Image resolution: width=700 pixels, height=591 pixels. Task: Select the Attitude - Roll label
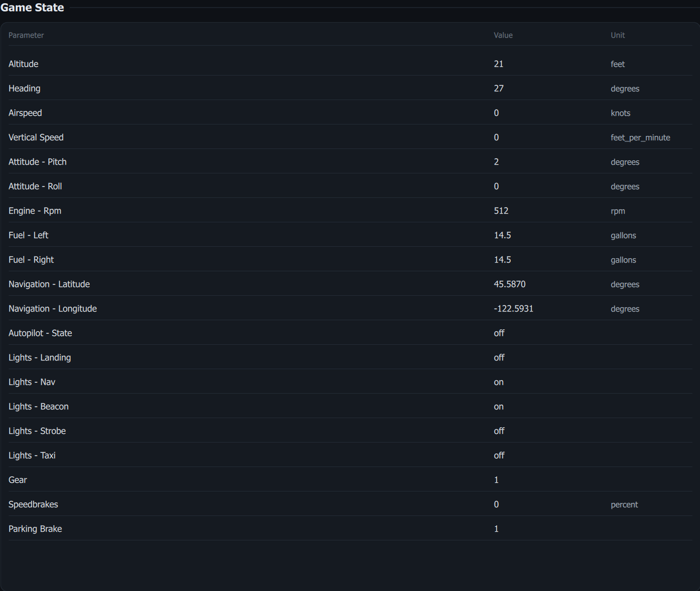click(x=35, y=186)
